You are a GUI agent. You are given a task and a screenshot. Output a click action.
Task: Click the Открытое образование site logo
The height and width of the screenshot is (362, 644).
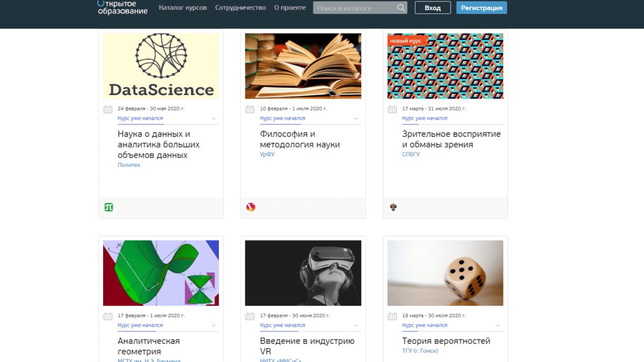122,8
